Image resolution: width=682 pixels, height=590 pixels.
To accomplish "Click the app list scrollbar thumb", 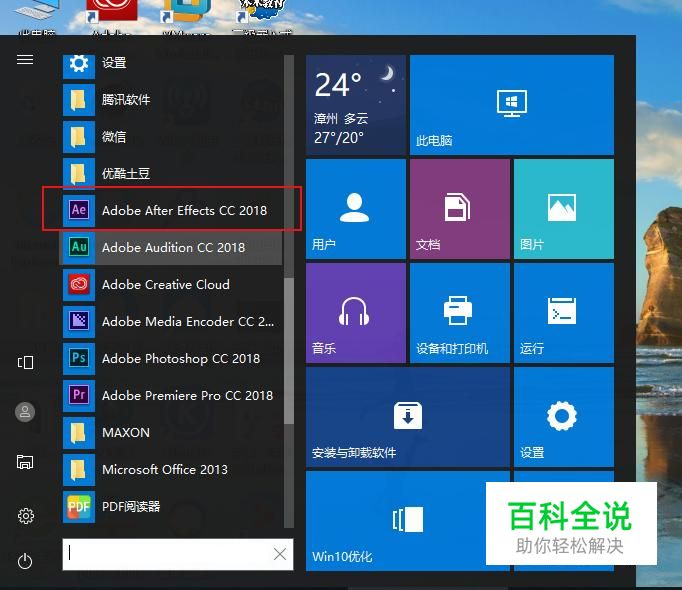I will tap(288, 351).
